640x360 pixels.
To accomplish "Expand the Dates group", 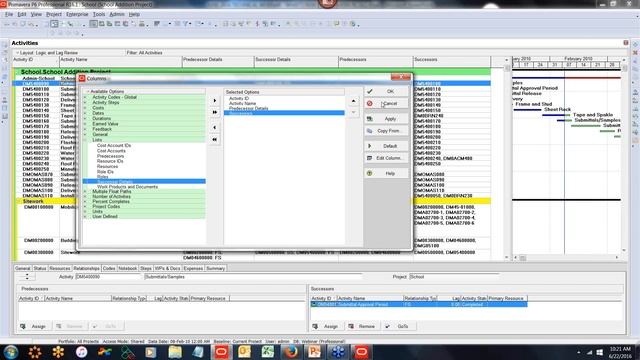I will click(85, 113).
